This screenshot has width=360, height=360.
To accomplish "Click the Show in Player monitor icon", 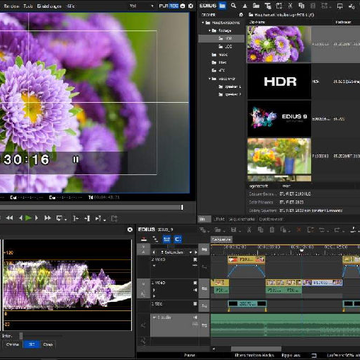I will [x=340, y=6].
